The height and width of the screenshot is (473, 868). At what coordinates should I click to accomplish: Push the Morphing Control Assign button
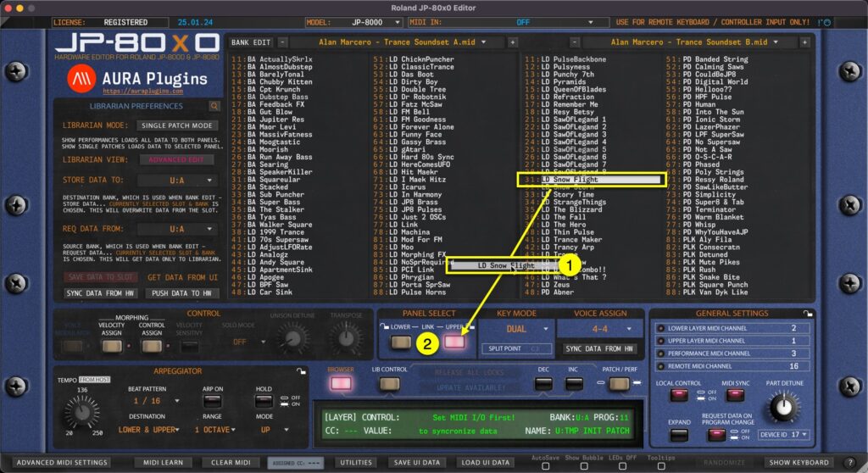point(151,347)
